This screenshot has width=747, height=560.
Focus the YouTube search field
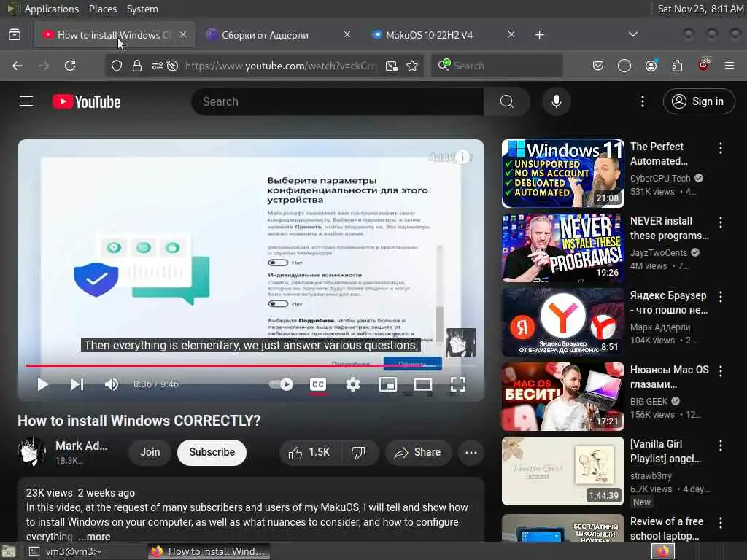point(337,101)
